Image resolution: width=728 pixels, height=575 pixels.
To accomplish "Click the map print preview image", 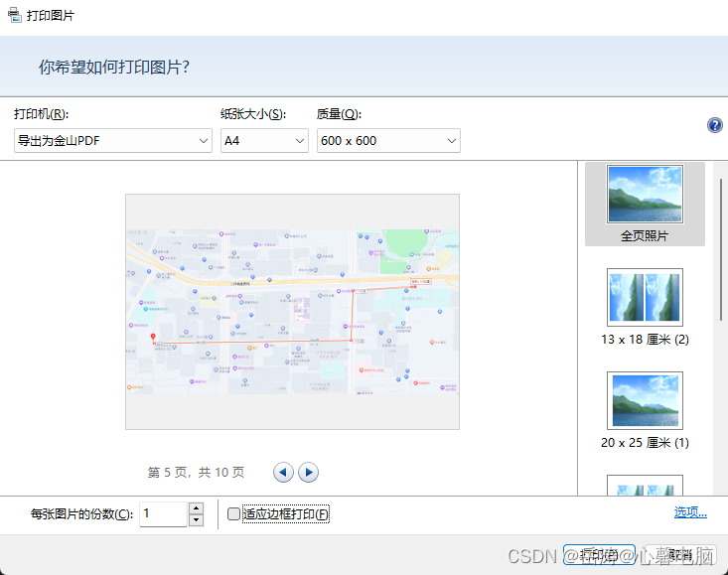I will coord(293,312).
